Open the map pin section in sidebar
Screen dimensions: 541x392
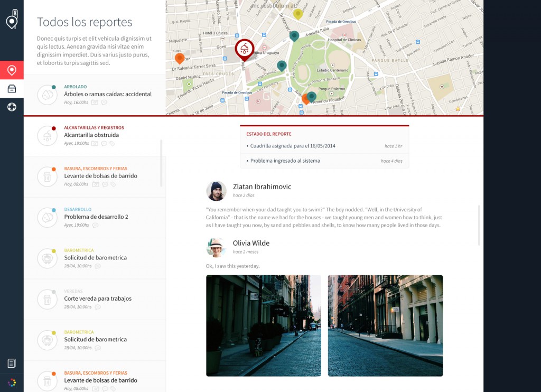[x=12, y=70]
